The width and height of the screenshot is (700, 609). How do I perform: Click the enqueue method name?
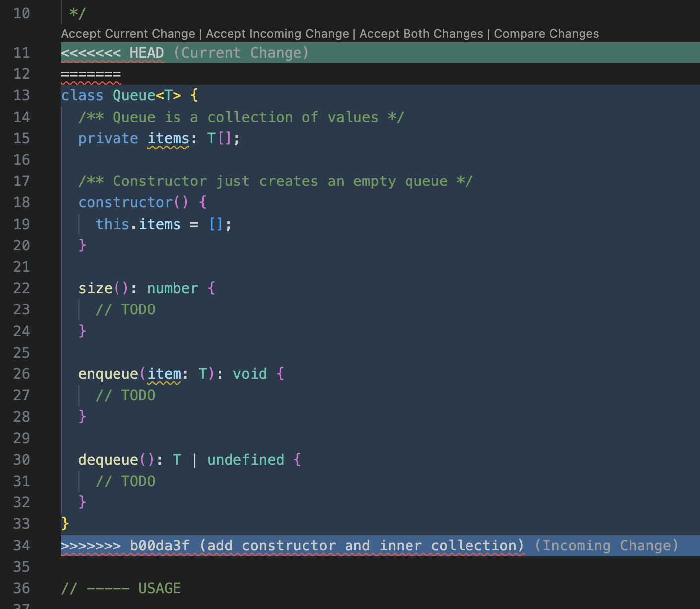[x=108, y=373]
